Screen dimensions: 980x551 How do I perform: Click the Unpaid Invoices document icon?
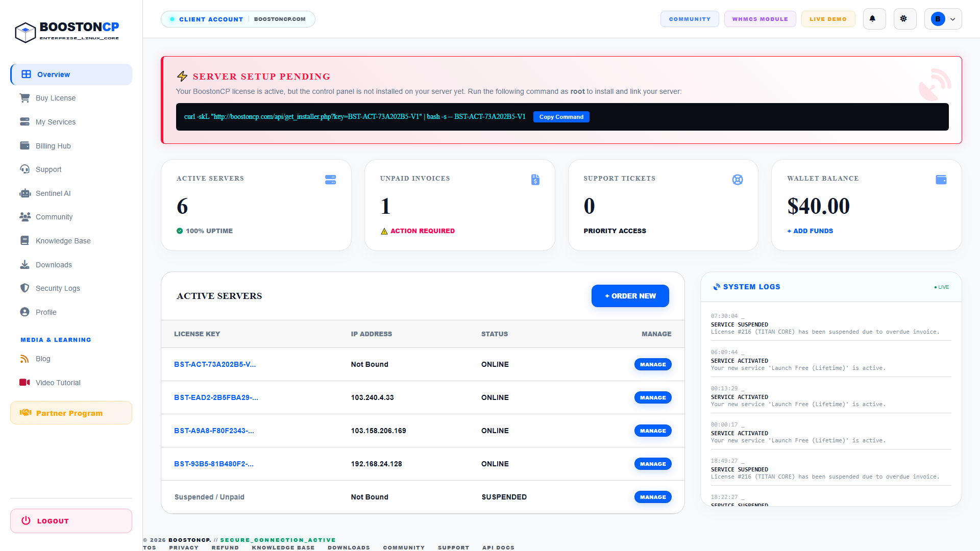tap(535, 180)
